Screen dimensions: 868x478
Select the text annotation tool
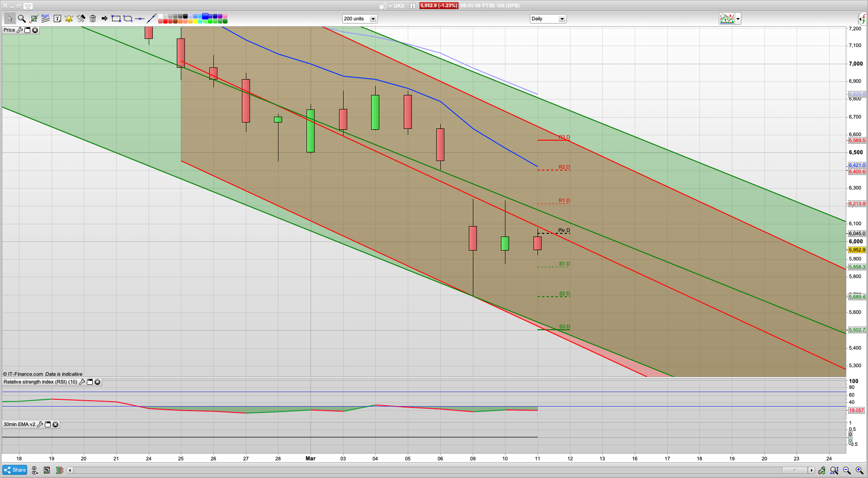[57, 19]
